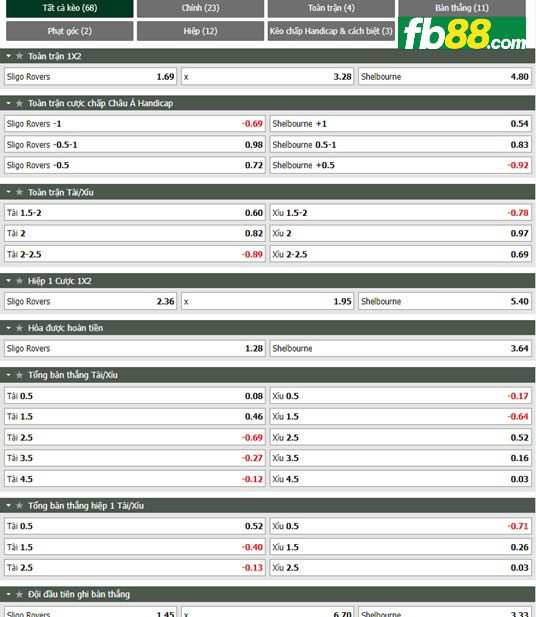The width and height of the screenshot is (536, 617).
Task: Pick Xỉu 2-2.5 at 0.69
Action: (401, 254)
